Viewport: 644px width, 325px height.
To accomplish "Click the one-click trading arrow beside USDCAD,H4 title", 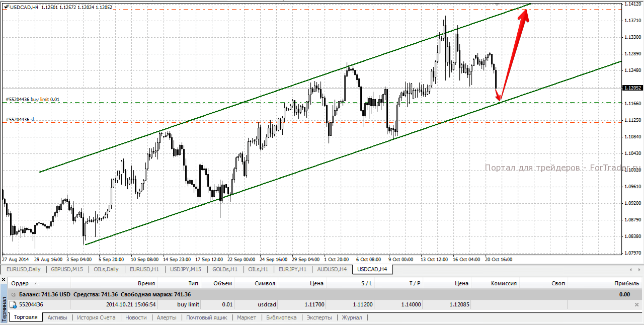I will point(5,7).
